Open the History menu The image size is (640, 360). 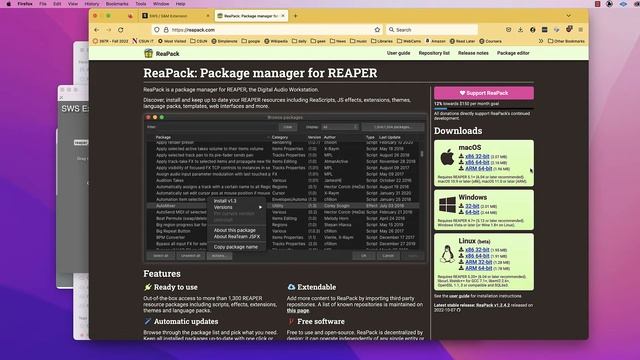coord(92,4)
